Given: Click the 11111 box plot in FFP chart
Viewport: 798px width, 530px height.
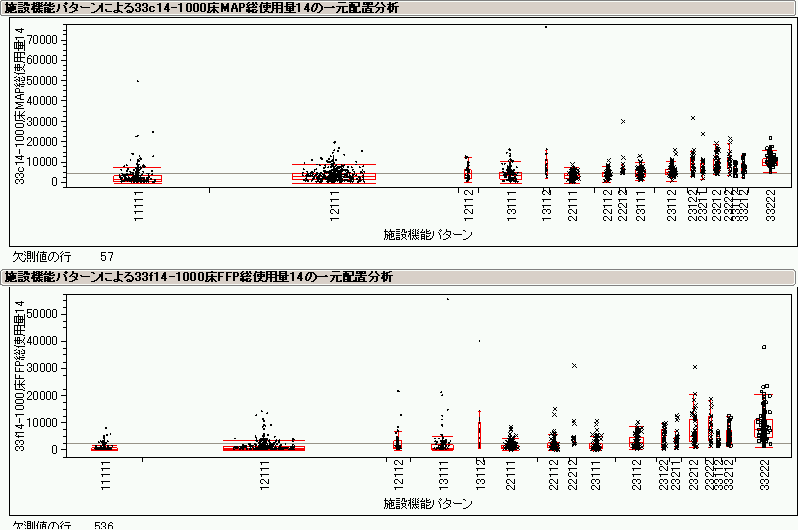Looking at the screenshot, I should pos(105,447).
